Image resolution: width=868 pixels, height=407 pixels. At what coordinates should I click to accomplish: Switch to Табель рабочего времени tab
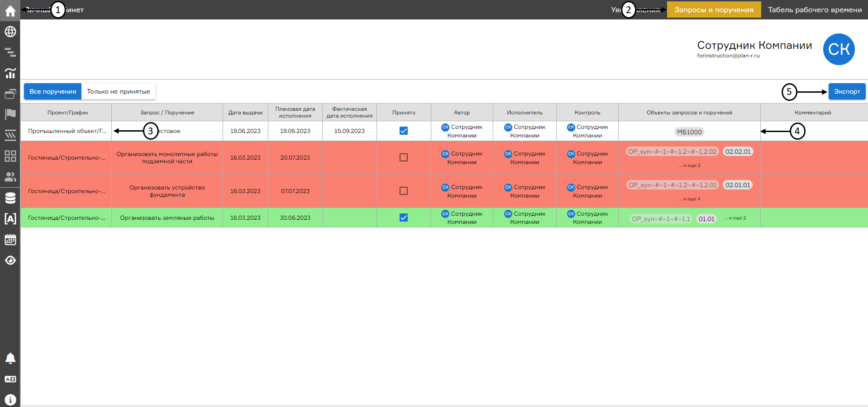pyautogui.click(x=815, y=9)
